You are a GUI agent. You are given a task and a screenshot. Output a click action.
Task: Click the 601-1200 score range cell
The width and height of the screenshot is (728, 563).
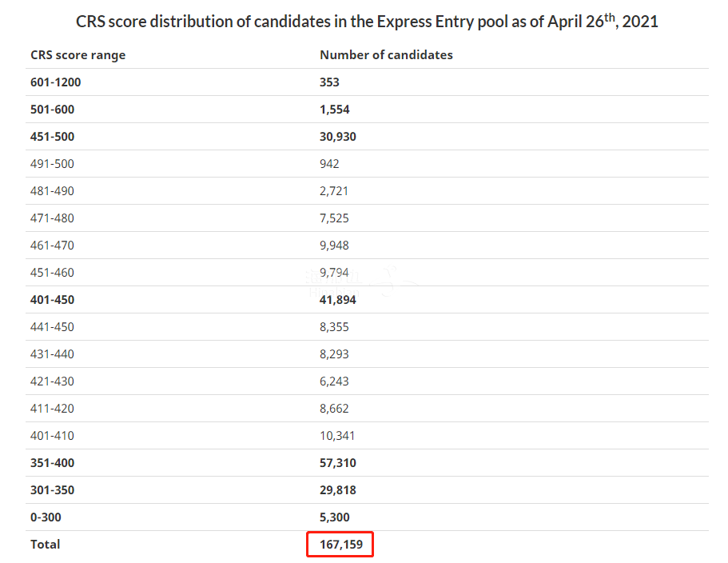click(55, 82)
